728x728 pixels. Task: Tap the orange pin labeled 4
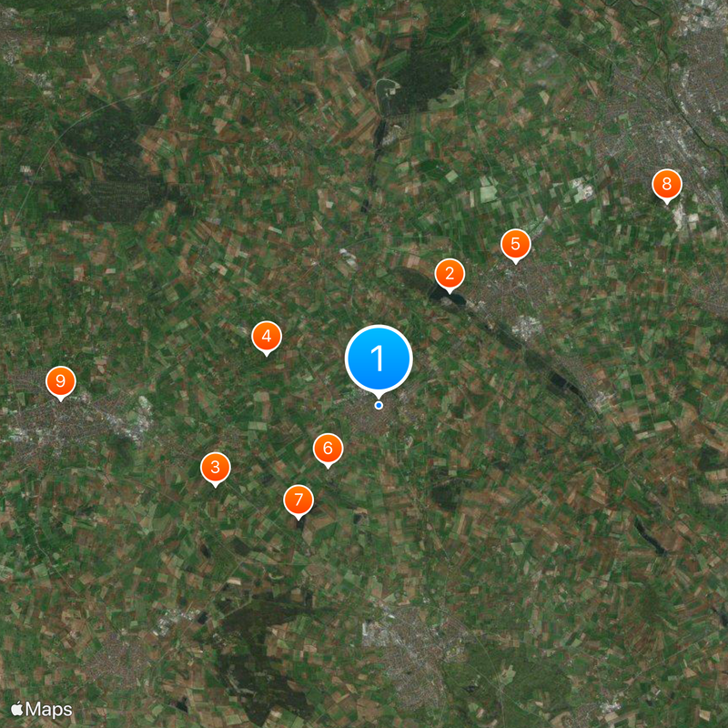click(x=267, y=337)
